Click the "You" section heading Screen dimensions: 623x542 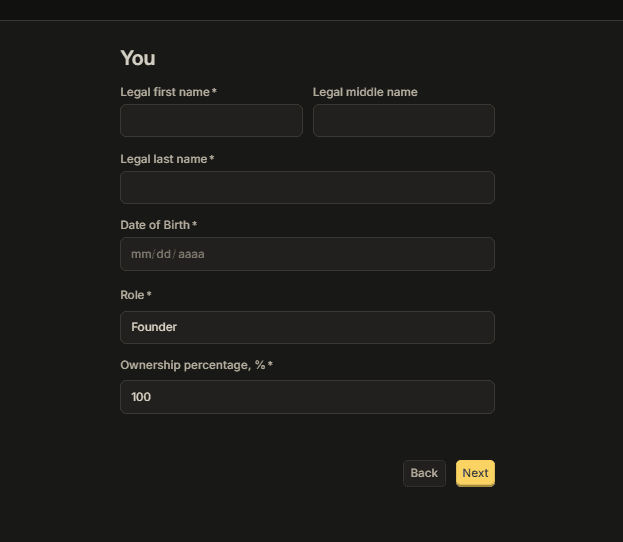coord(138,58)
